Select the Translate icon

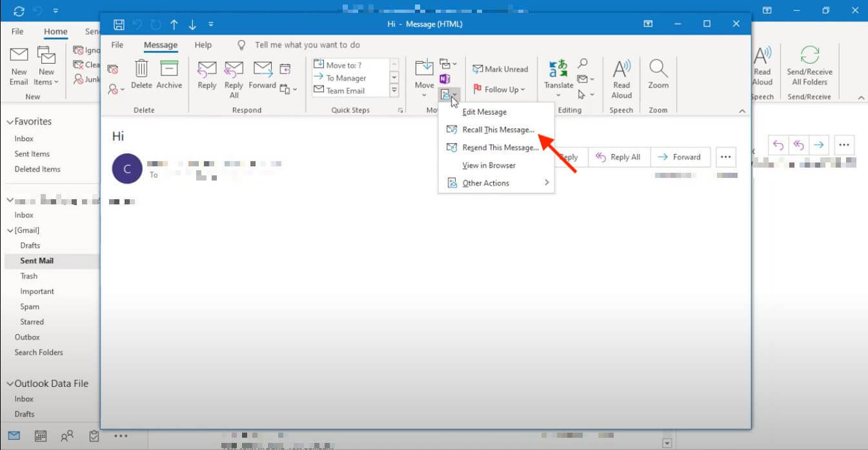click(x=557, y=76)
